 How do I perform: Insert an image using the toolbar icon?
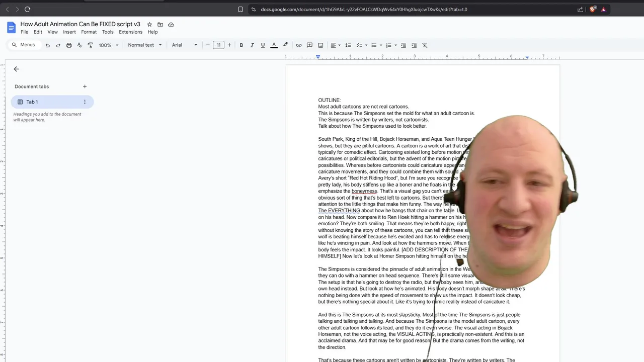click(320, 45)
